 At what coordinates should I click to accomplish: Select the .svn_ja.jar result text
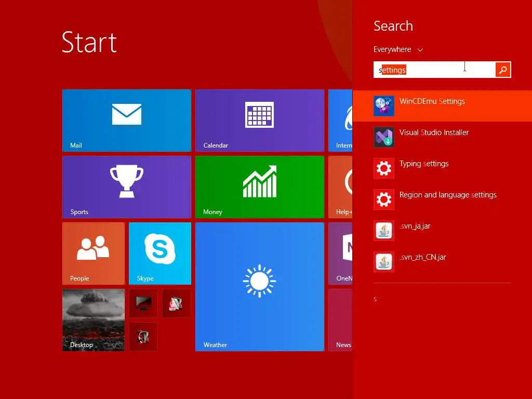tap(415, 227)
